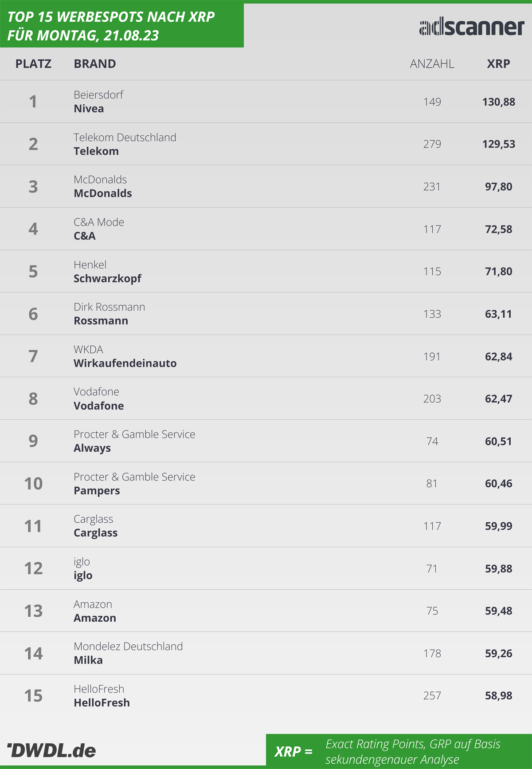Viewport: 532px width, 769px height.
Task: Select McDonalds XRP value 97,80
Action: (x=498, y=187)
